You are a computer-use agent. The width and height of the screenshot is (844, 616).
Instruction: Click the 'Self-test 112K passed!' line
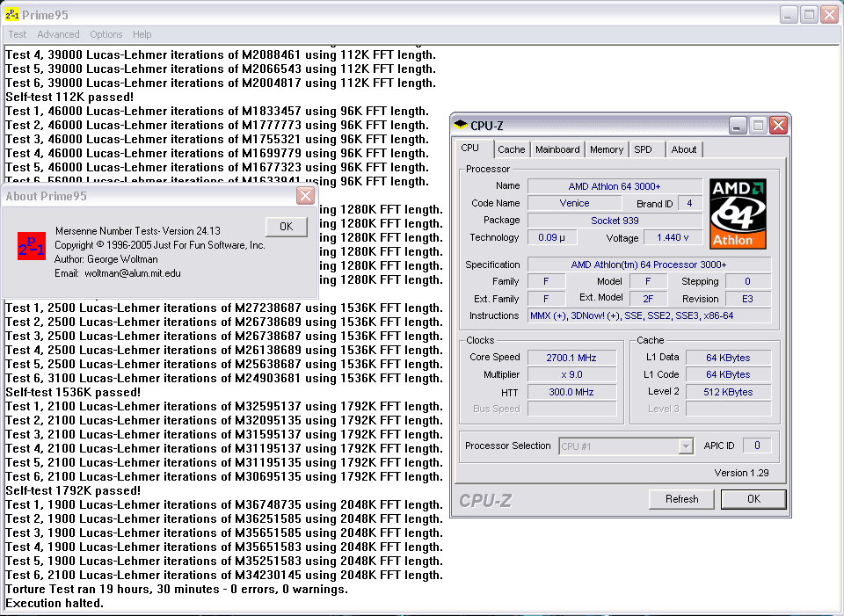69,98
